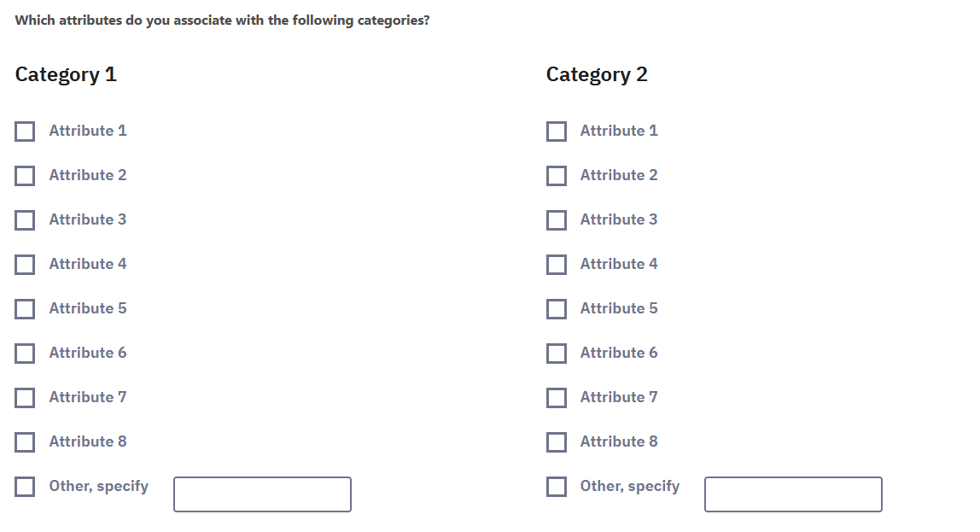This screenshot has height=532, width=980.
Task: Toggle Attribute 7 checkbox in Category 1
Action: (25, 398)
